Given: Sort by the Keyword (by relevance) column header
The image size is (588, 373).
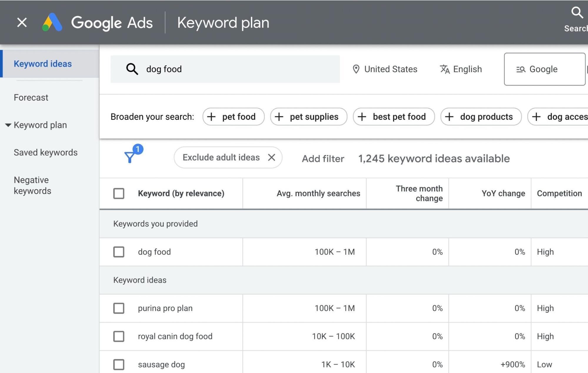Looking at the screenshot, I should pyautogui.click(x=181, y=193).
